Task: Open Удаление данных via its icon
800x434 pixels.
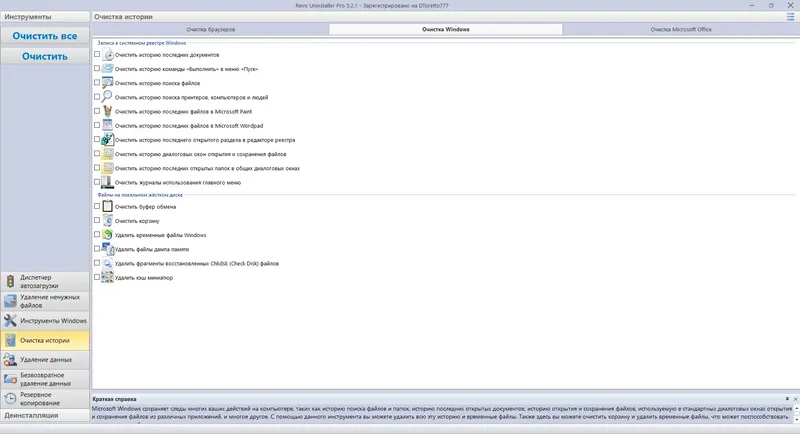Action: 10,360
